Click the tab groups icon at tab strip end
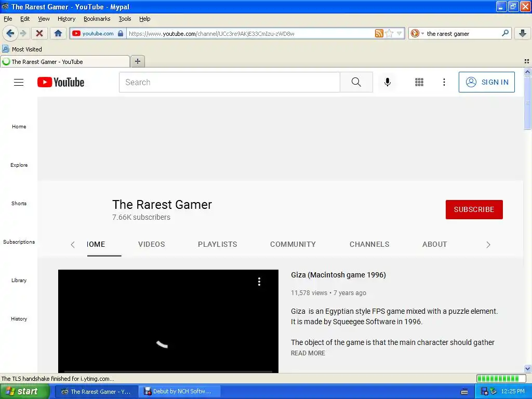The image size is (532, 399). tap(527, 61)
